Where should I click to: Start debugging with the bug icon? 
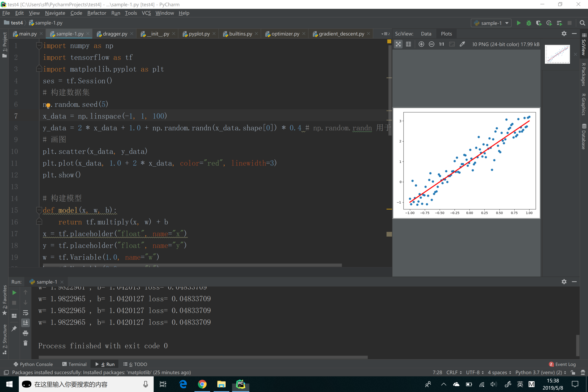click(529, 23)
